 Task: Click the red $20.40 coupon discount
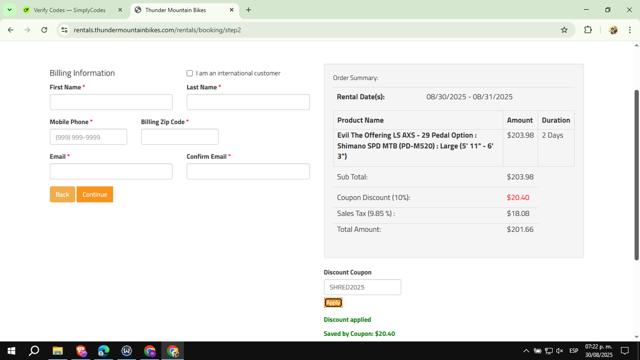518,198
